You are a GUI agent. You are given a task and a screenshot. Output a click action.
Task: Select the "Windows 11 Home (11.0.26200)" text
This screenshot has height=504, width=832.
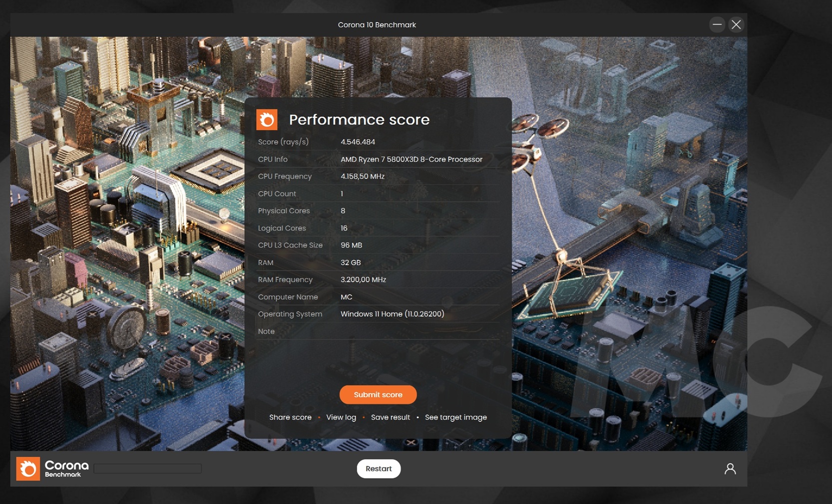(393, 314)
